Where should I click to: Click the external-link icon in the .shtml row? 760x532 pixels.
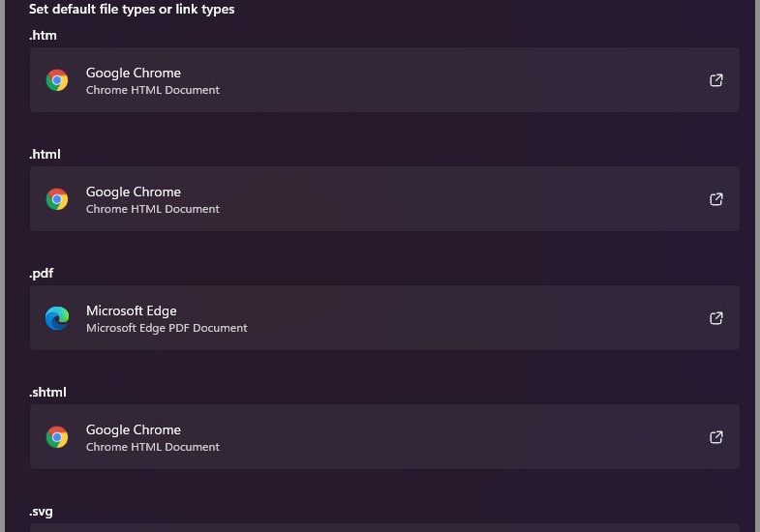pyautogui.click(x=716, y=437)
